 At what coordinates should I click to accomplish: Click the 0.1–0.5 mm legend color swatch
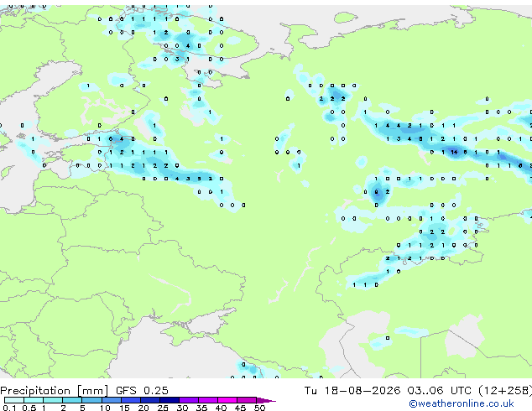pos(14,400)
